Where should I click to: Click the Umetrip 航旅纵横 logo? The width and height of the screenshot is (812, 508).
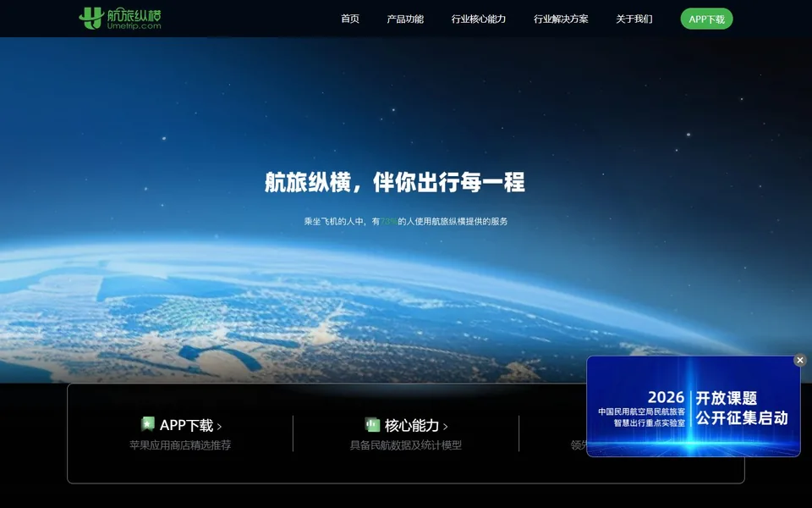(120, 18)
